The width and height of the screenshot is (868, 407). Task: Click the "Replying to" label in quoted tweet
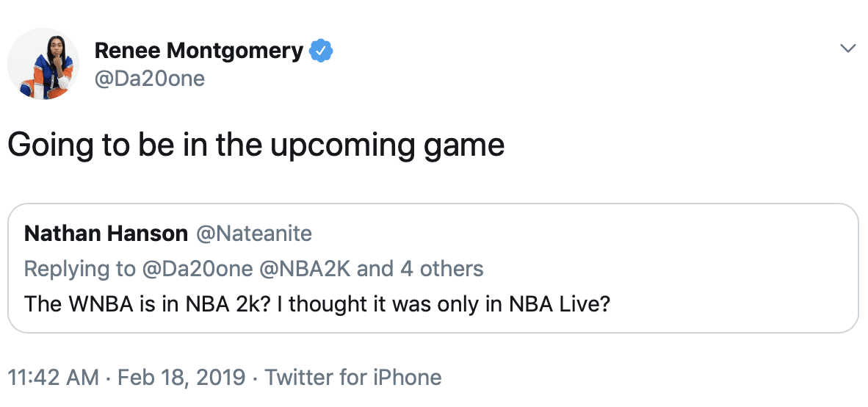point(79,269)
